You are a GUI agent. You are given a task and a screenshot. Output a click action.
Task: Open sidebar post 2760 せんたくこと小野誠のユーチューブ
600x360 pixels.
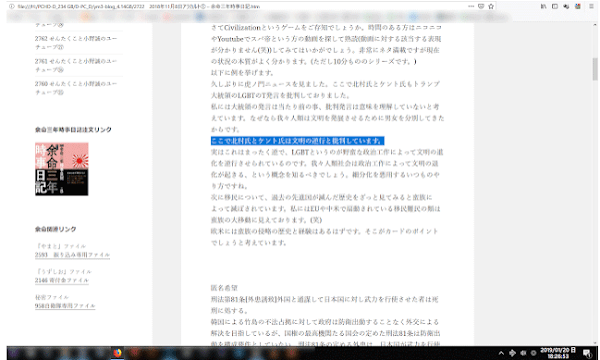click(x=76, y=88)
